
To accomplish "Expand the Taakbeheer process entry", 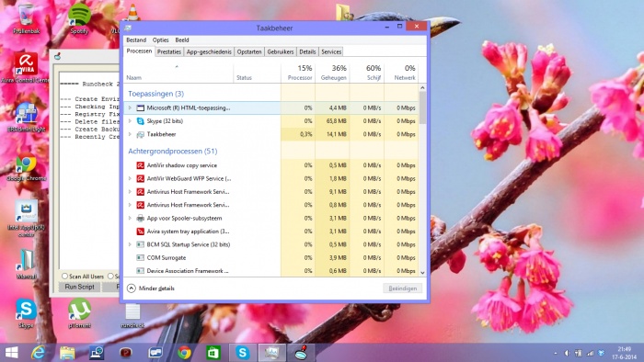I will click(130, 134).
